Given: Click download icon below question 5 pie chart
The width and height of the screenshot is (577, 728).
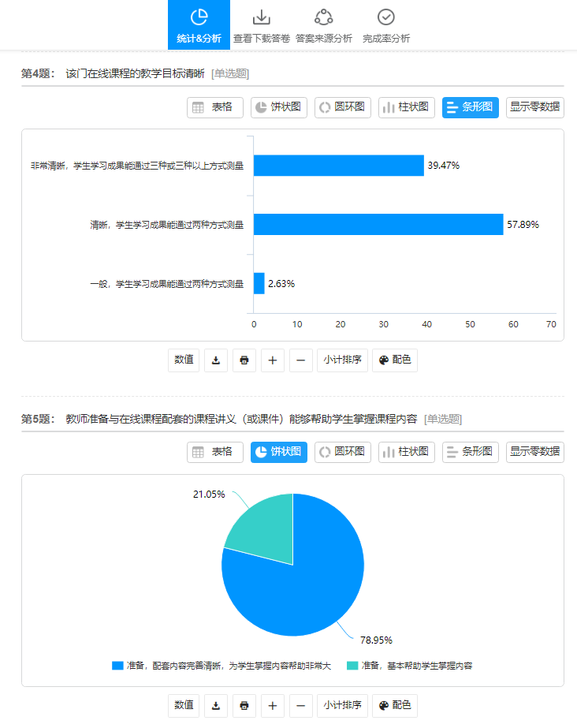Looking at the screenshot, I should click(x=216, y=705).
